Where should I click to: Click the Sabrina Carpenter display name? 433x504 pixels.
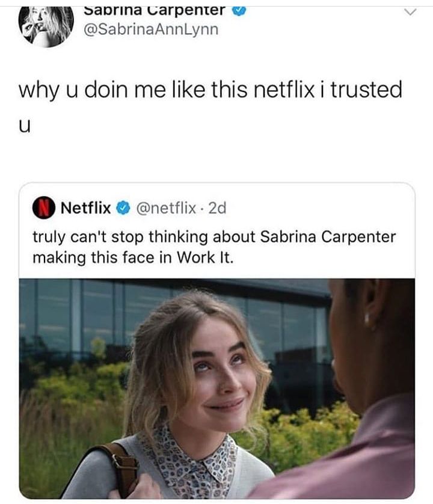155,11
